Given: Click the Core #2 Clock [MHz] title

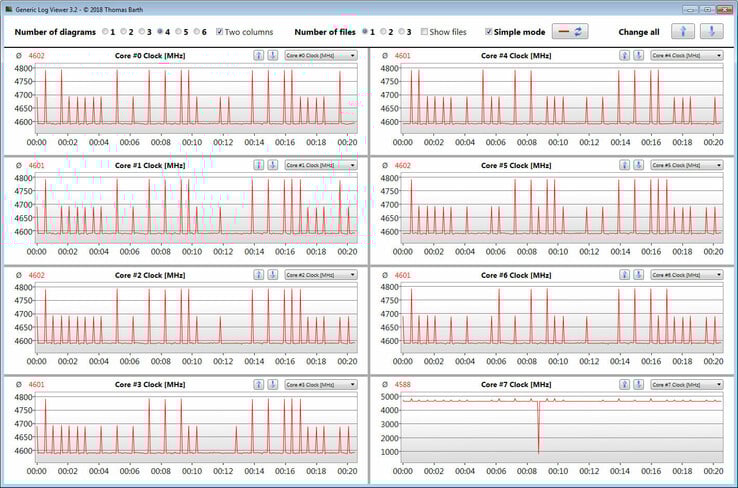Looking at the screenshot, I should tap(150, 275).
